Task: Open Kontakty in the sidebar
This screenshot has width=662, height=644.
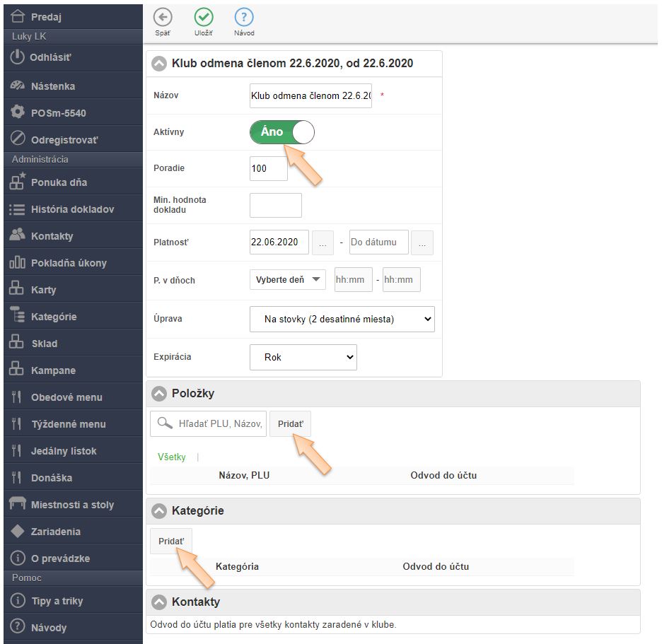Action: click(52, 236)
